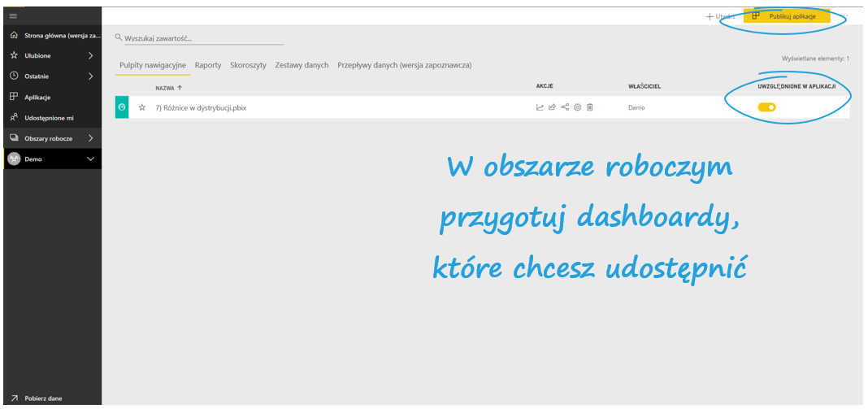868x409 pixels.
Task: Collapse the Demo workspace dropdown
Action: pyautogui.click(x=90, y=159)
